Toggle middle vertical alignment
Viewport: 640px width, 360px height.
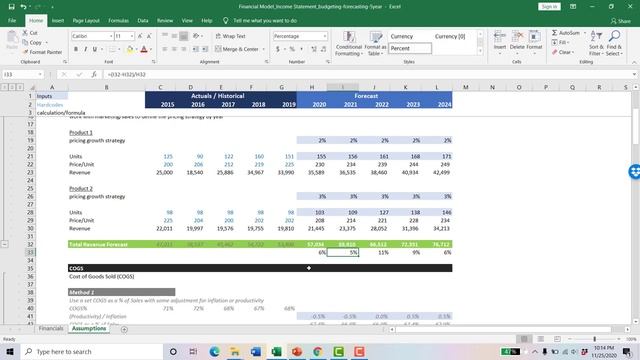click(174, 36)
